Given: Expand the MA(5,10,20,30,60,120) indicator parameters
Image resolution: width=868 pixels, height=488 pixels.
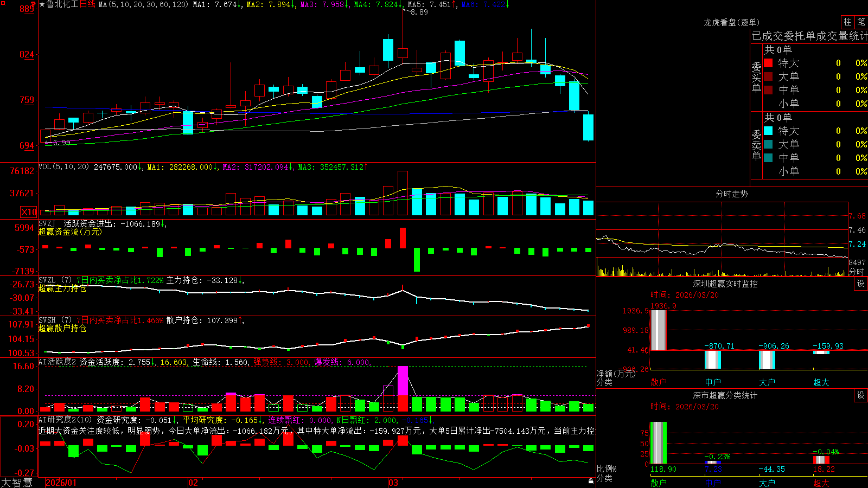Looking at the screenshot, I should pos(143,4).
